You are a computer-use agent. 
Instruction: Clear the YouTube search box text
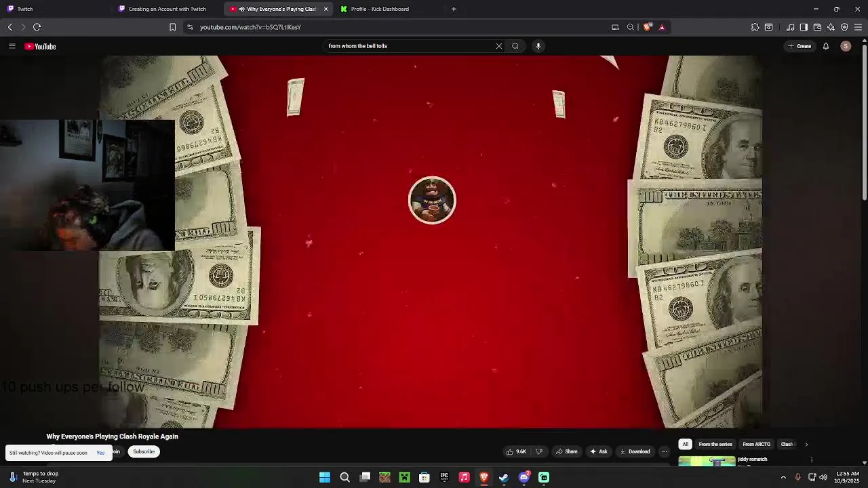[499, 46]
